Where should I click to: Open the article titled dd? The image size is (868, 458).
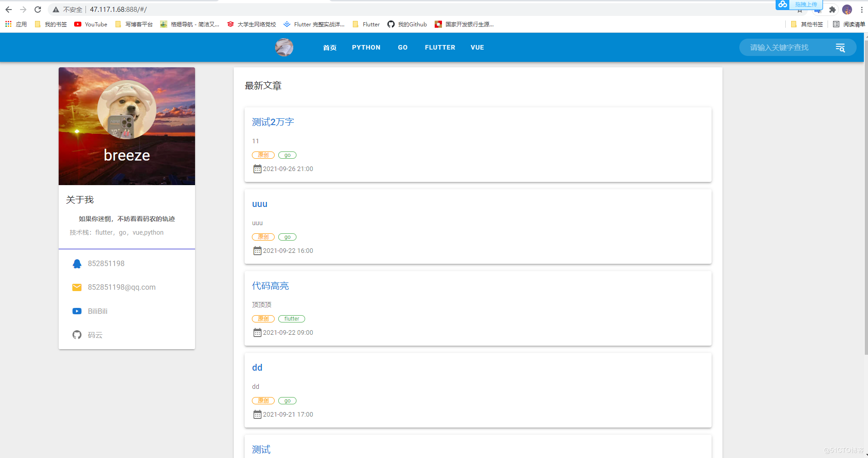[x=257, y=367]
